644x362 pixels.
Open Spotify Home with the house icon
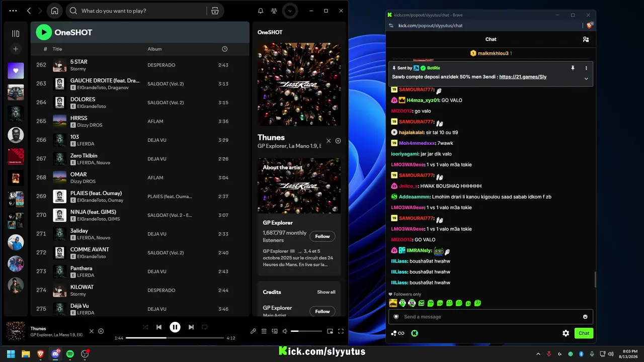[x=54, y=11]
